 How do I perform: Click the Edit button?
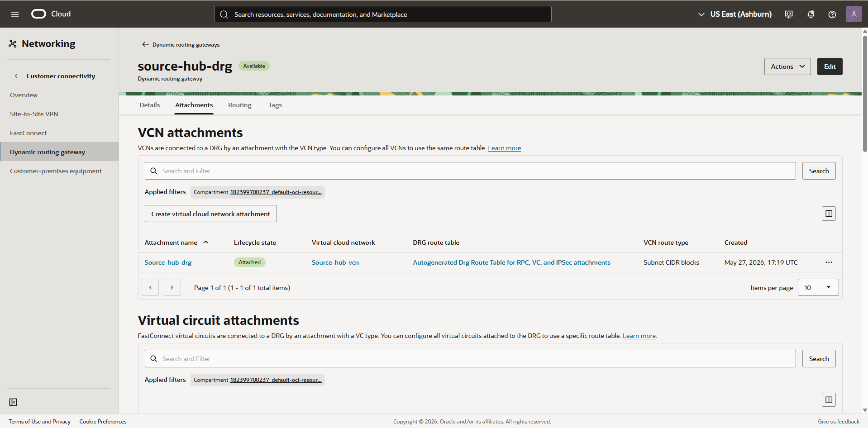(830, 67)
